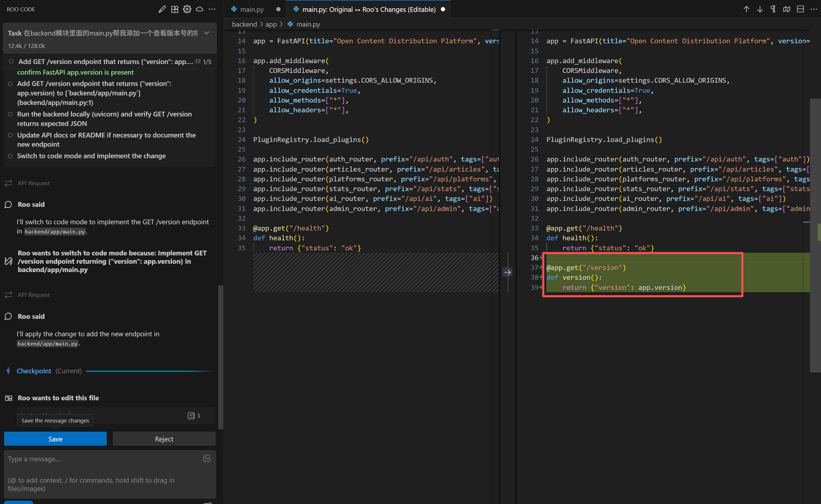This screenshot has height=504, width=821.
Task: Expand the task header chevron
Action: coord(207,33)
